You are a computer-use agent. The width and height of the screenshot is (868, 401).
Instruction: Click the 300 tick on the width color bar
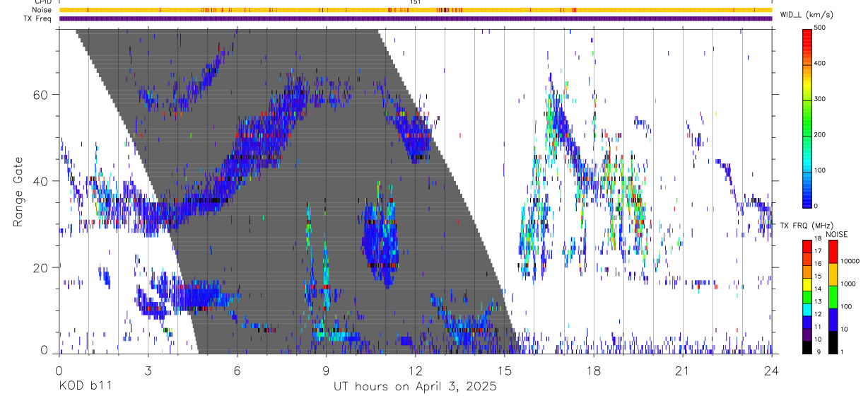point(821,99)
